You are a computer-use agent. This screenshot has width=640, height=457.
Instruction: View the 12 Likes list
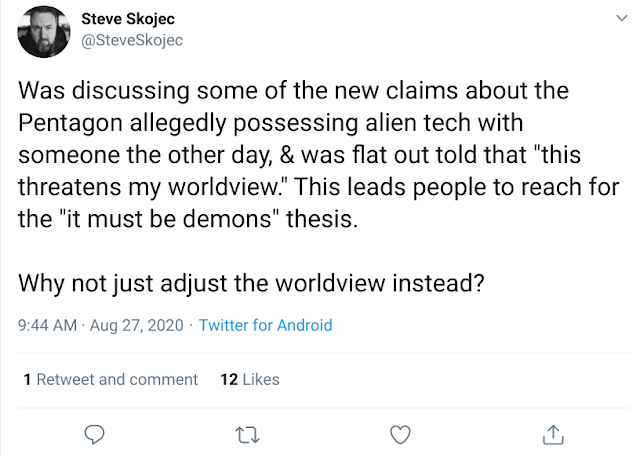249,379
